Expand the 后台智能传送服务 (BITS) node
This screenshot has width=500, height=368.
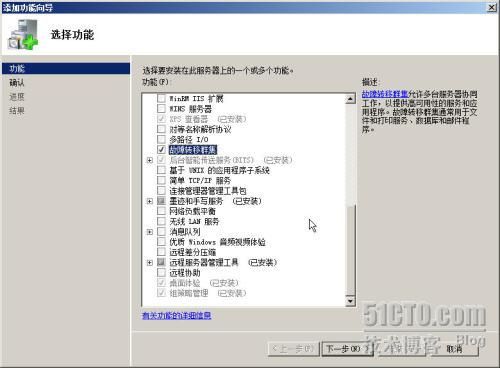point(150,160)
